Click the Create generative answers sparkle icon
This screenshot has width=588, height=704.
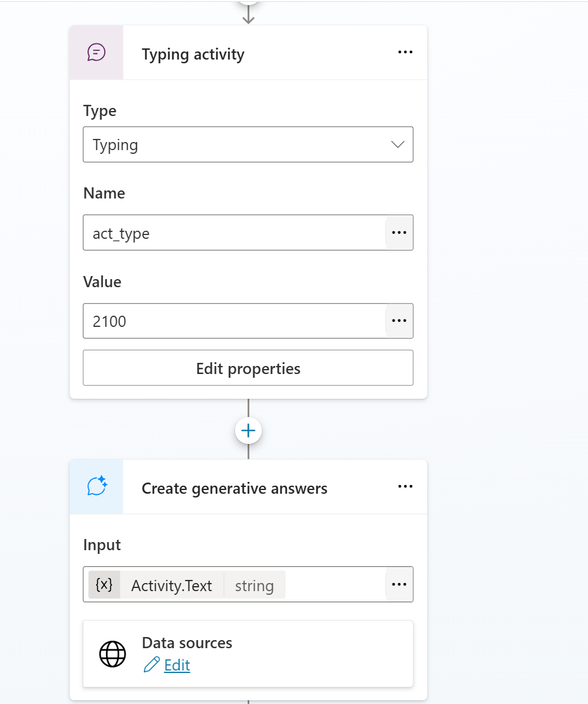coord(96,487)
